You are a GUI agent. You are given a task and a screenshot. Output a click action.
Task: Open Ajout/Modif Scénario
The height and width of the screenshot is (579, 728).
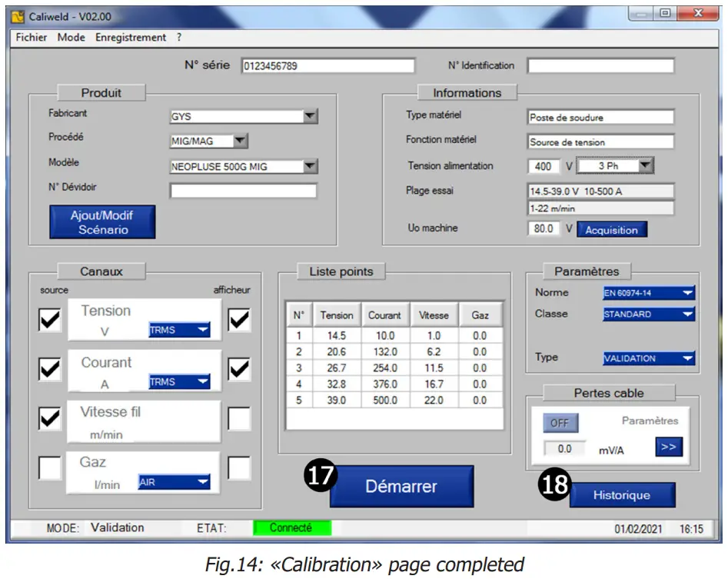(x=102, y=221)
